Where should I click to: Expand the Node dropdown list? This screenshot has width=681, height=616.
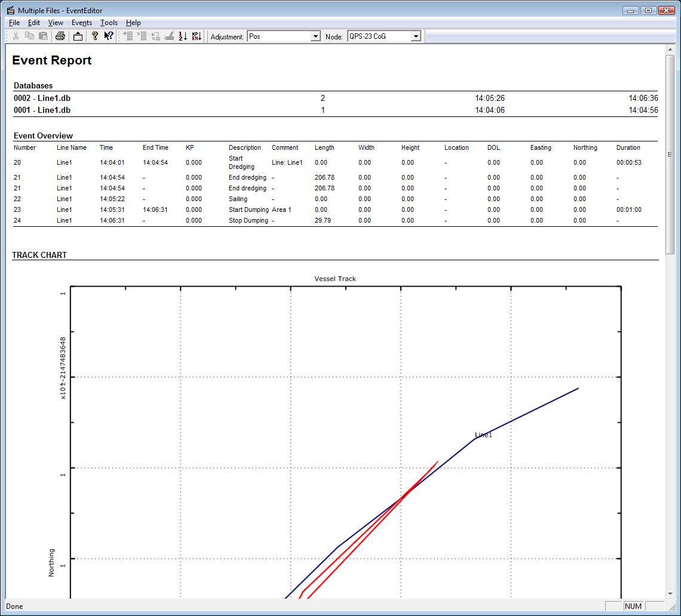(x=416, y=36)
